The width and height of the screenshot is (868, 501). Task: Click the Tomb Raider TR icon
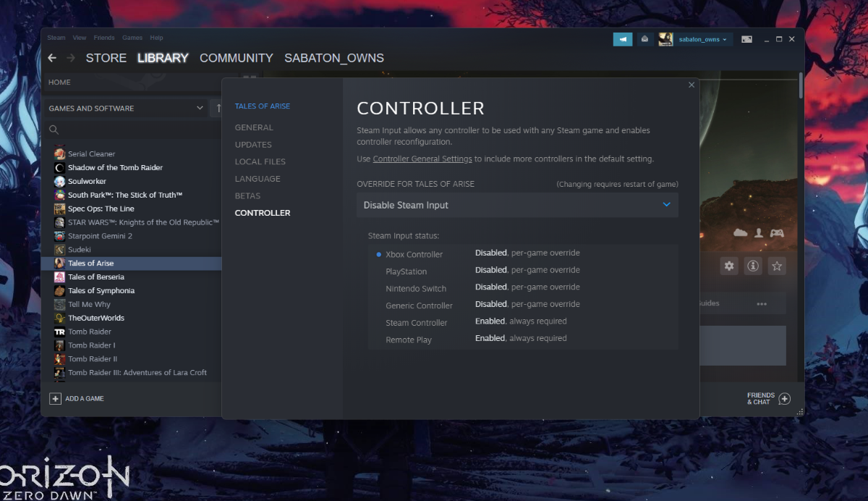pyautogui.click(x=60, y=332)
